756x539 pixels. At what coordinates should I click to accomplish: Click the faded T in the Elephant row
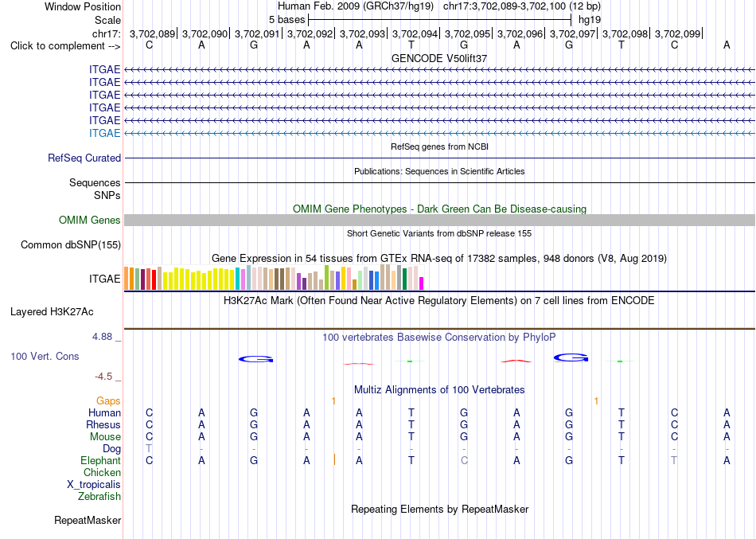coord(674,461)
